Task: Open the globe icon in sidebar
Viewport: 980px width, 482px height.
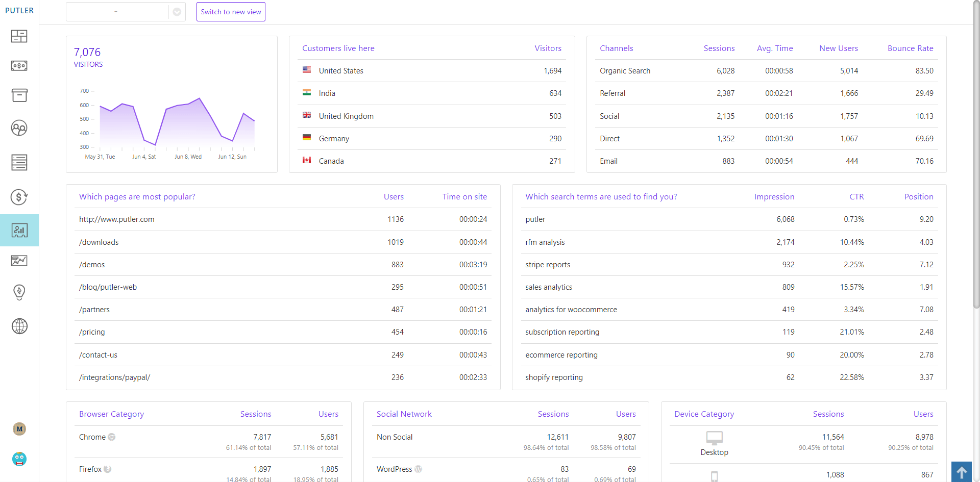Action: point(19,326)
